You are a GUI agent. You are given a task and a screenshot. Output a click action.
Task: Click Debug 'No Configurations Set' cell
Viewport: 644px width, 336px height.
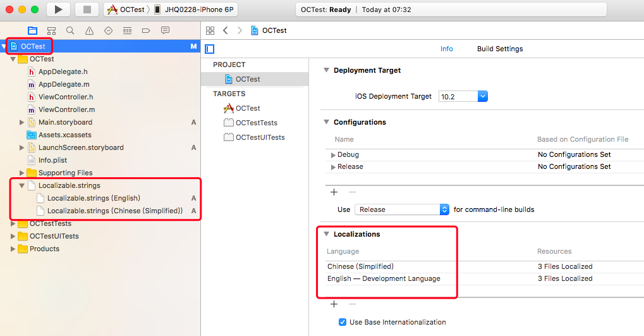(x=574, y=154)
